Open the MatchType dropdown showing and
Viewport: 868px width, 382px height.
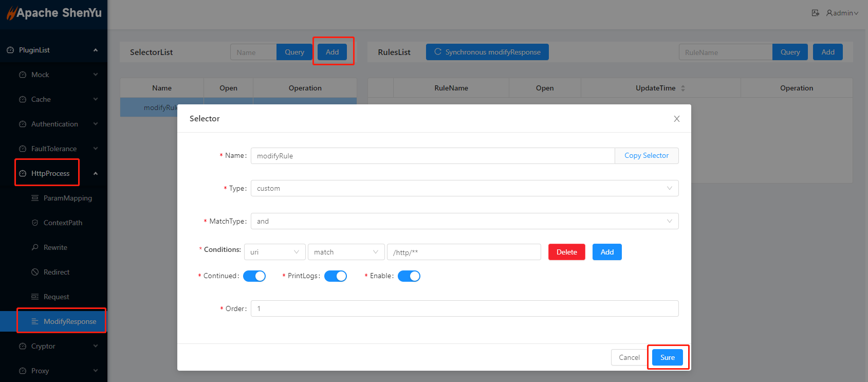coord(464,221)
